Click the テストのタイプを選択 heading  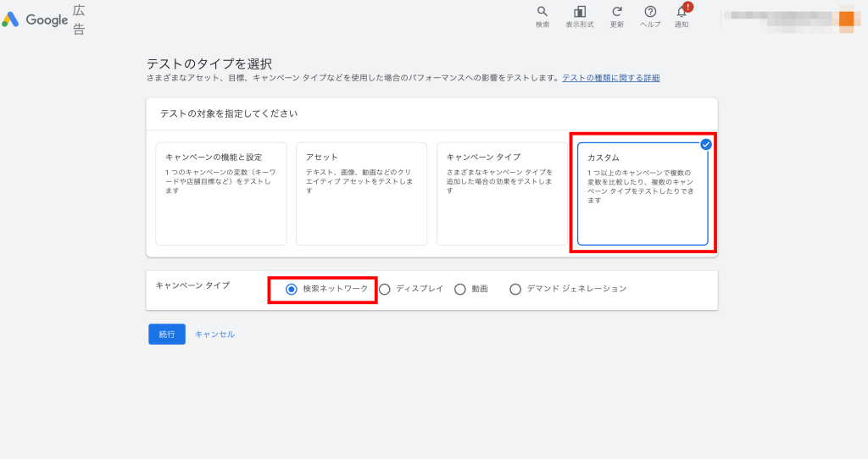[209, 64]
